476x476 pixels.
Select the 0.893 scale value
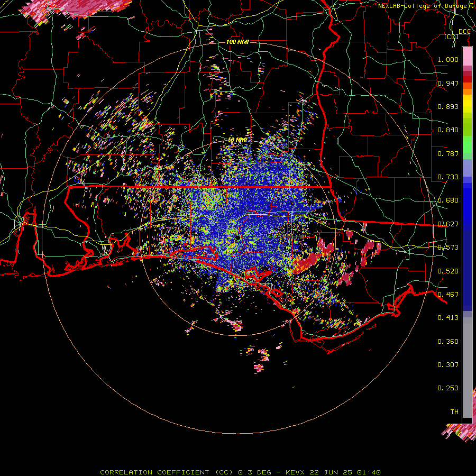pos(448,106)
